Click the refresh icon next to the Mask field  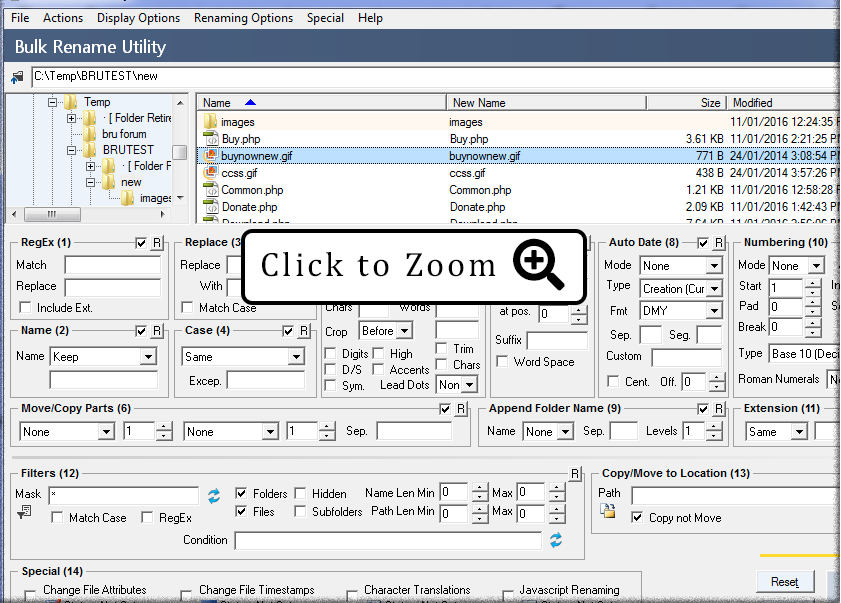pos(214,496)
